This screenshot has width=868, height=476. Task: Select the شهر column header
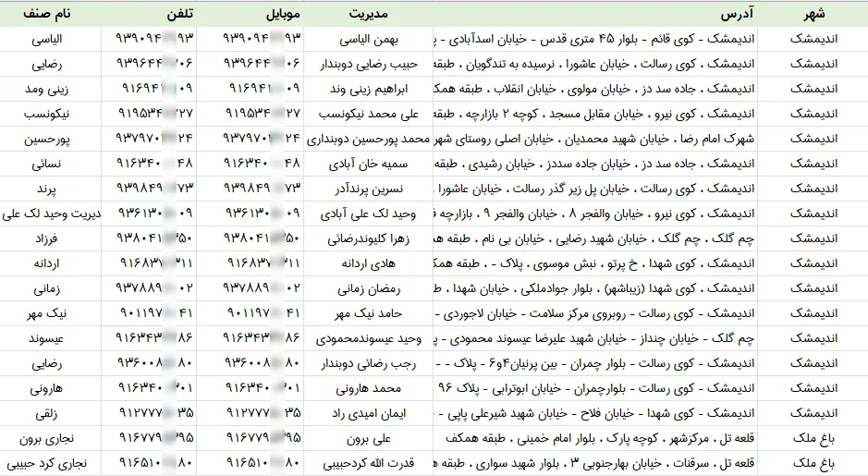(x=813, y=14)
